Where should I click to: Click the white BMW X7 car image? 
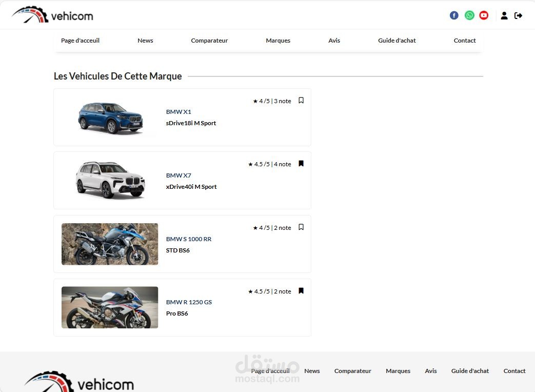pyautogui.click(x=110, y=180)
